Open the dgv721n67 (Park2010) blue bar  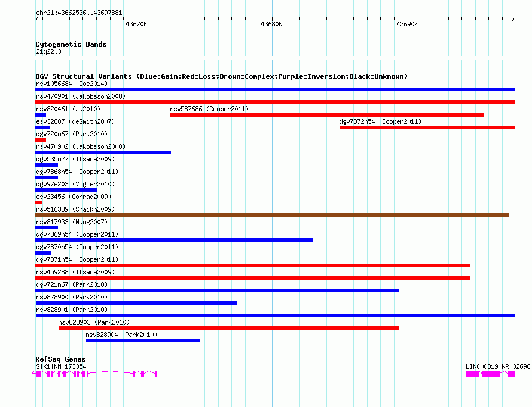pos(217,290)
